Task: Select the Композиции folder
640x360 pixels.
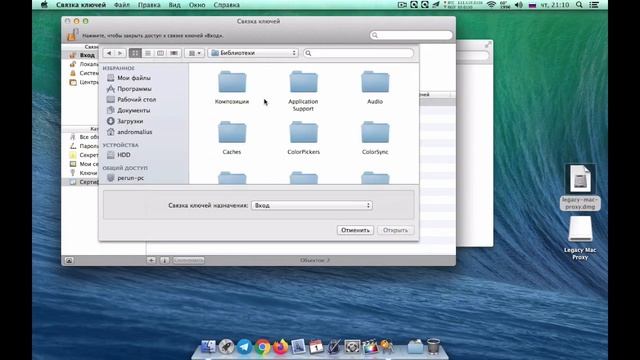Action: coord(232,87)
